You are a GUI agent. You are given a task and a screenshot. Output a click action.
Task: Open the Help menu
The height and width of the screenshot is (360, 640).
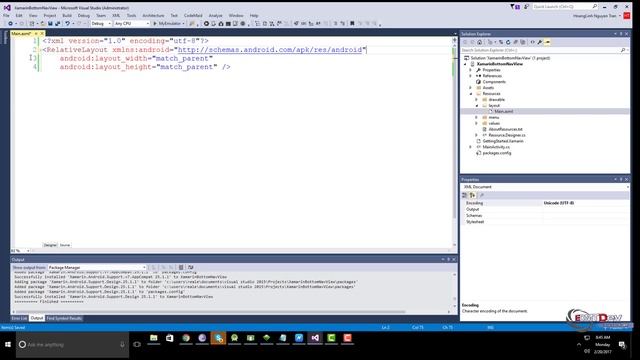click(x=254, y=16)
